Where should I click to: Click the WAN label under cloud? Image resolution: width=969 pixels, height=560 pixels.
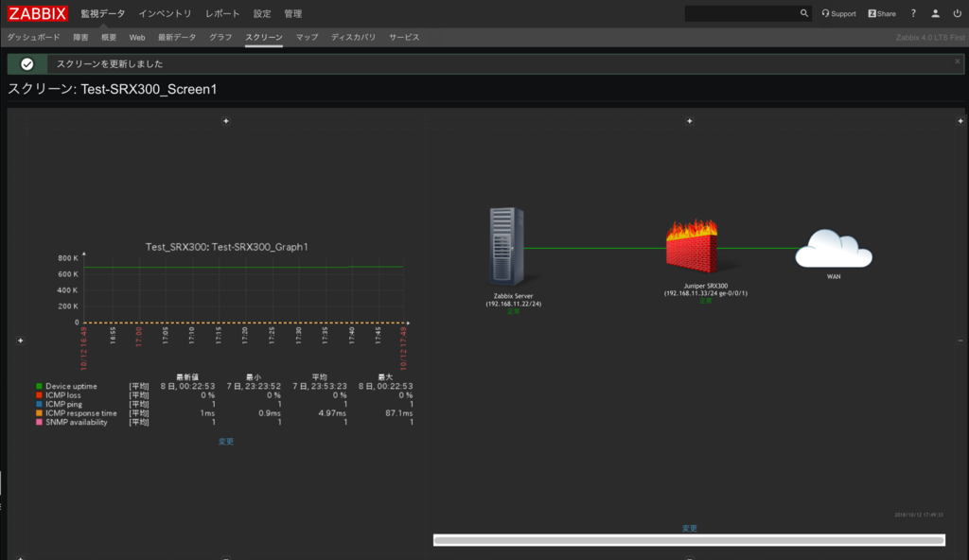[834, 276]
